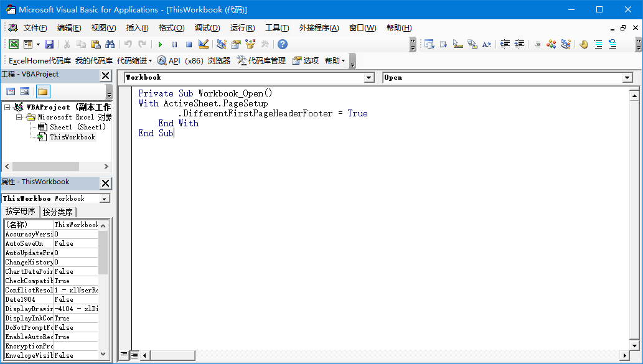Click the project panel horizontal scrollbar thumb

pyautogui.click(x=45, y=166)
